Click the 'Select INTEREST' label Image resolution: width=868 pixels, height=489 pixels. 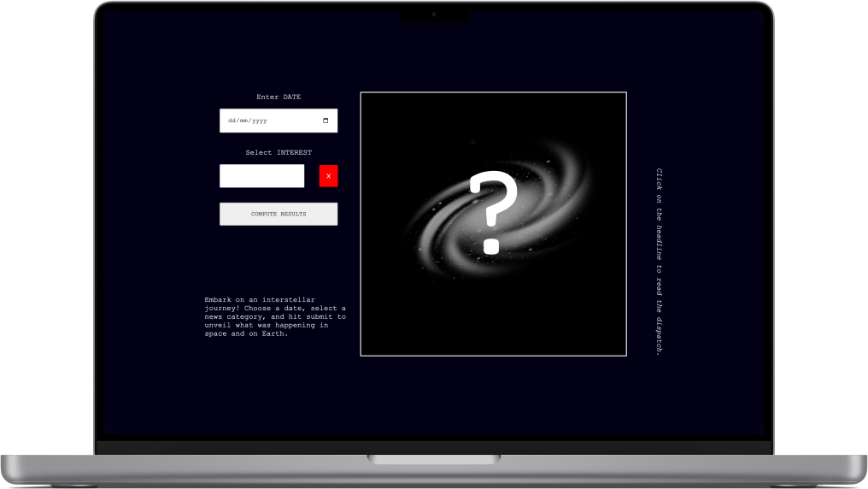click(279, 152)
